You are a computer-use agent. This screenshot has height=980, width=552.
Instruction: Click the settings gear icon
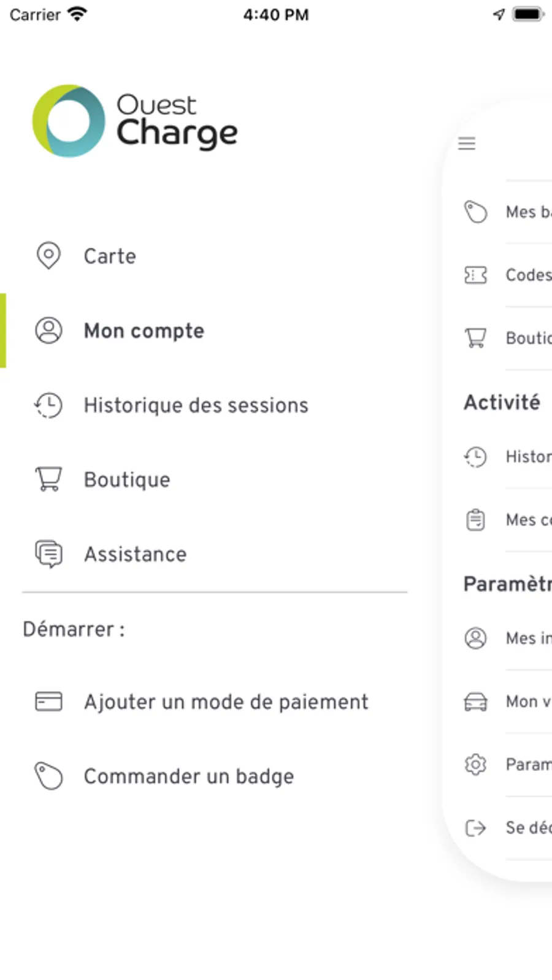tap(475, 764)
